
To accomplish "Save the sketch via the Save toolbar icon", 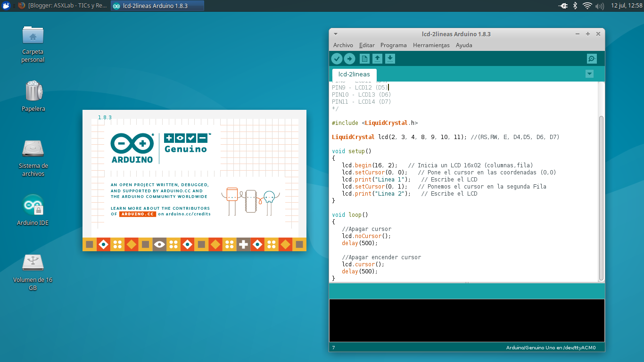I will pyautogui.click(x=390, y=58).
